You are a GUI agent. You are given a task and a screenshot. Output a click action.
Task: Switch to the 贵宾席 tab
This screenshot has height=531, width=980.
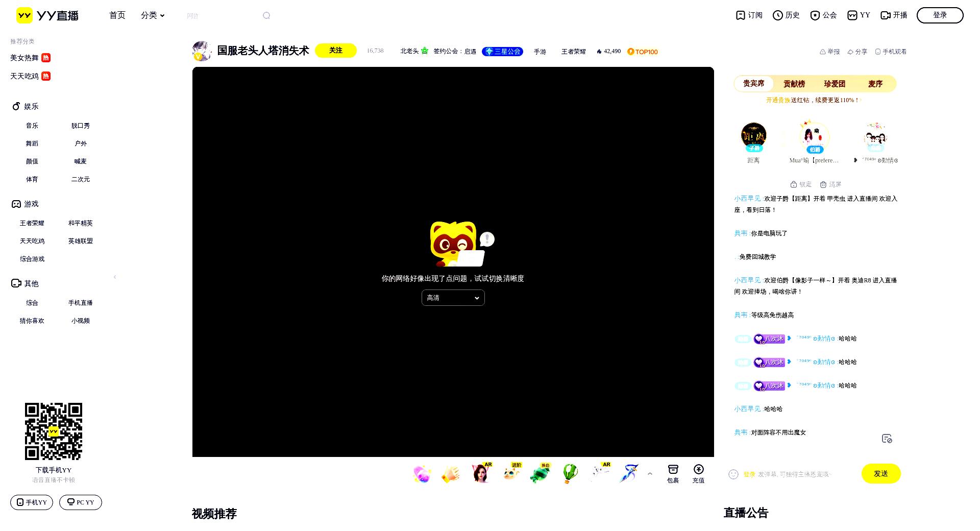pyautogui.click(x=754, y=84)
